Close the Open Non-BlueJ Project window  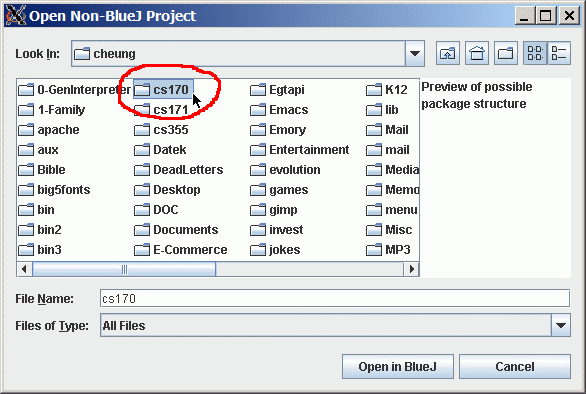(569, 16)
